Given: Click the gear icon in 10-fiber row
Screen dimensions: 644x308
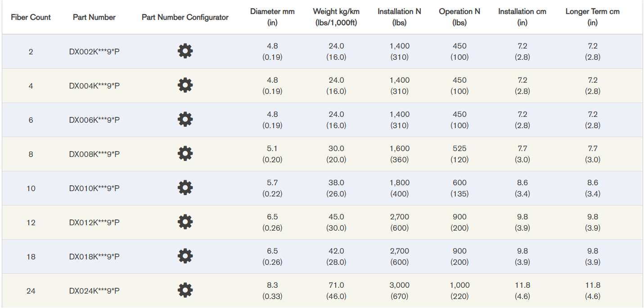Looking at the screenshot, I should tap(185, 188).
